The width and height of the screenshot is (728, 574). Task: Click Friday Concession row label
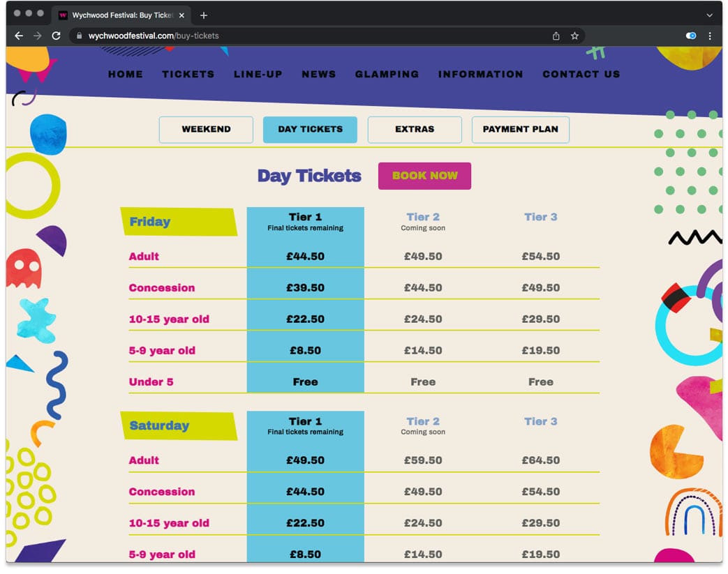(x=161, y=287)
